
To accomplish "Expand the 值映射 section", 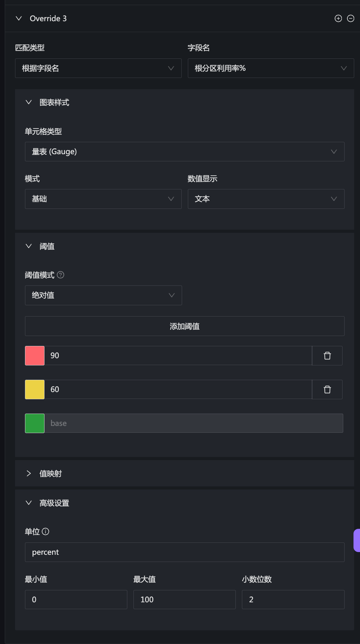I will pos(29,473).
